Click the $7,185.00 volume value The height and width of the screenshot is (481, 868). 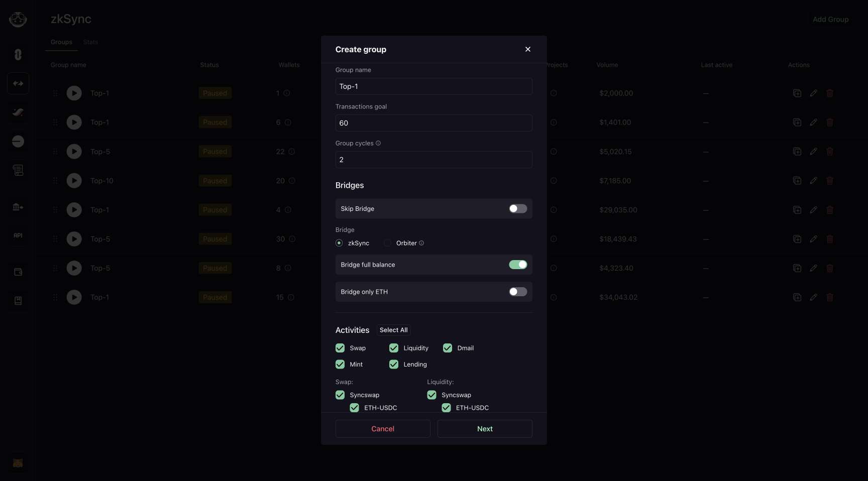tap(615, 181)
